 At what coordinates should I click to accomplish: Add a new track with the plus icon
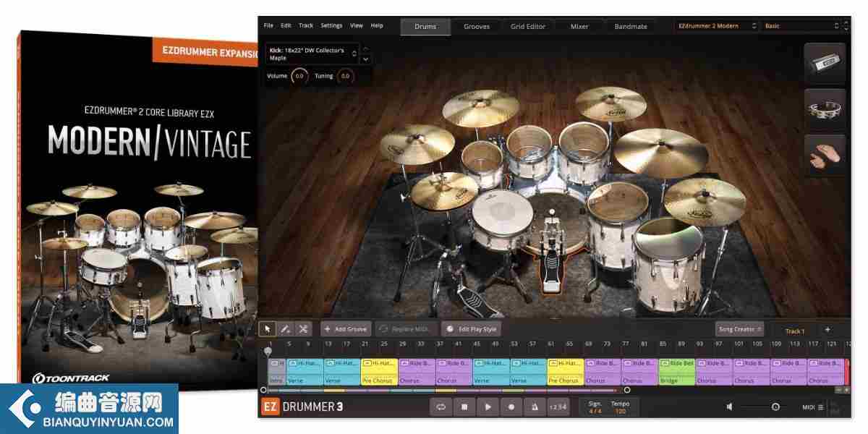(827, 329)
